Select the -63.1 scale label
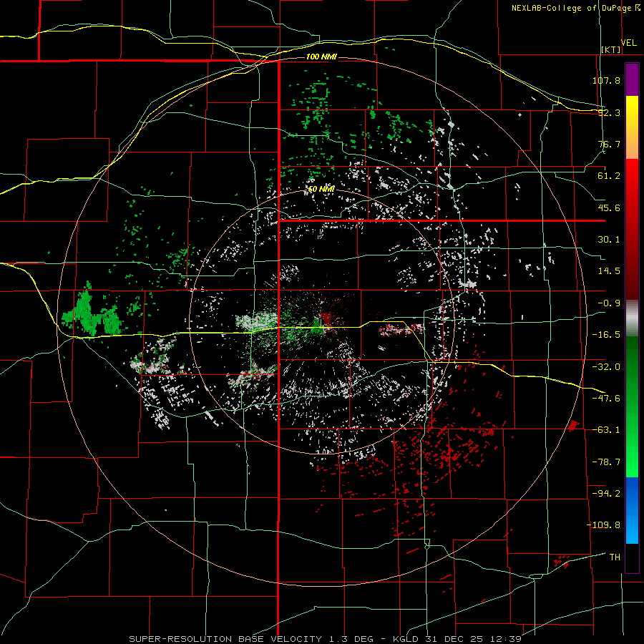Screen dimensions: 644x644 606,430
